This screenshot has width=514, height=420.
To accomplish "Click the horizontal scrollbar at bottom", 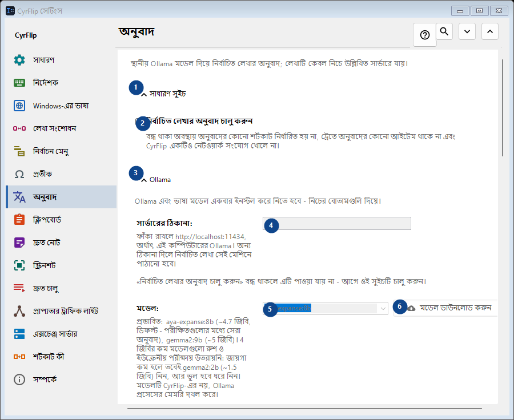I will (304, 409).
